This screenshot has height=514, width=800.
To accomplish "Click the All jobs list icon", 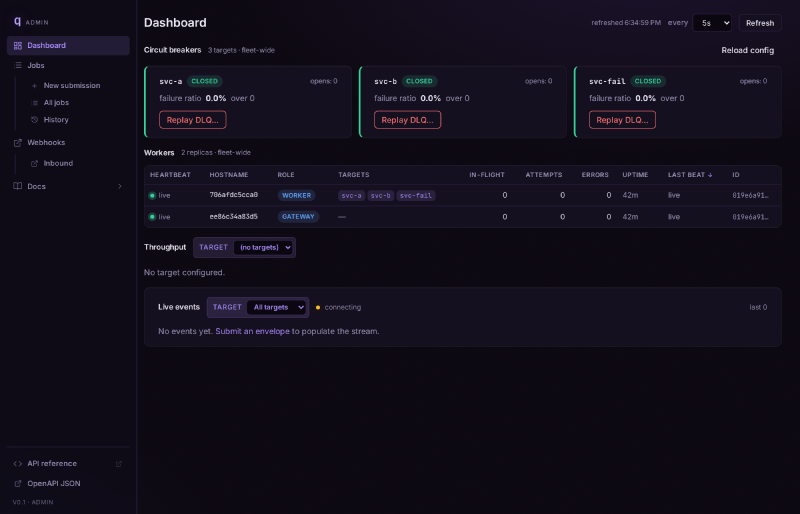I will 35,103.
